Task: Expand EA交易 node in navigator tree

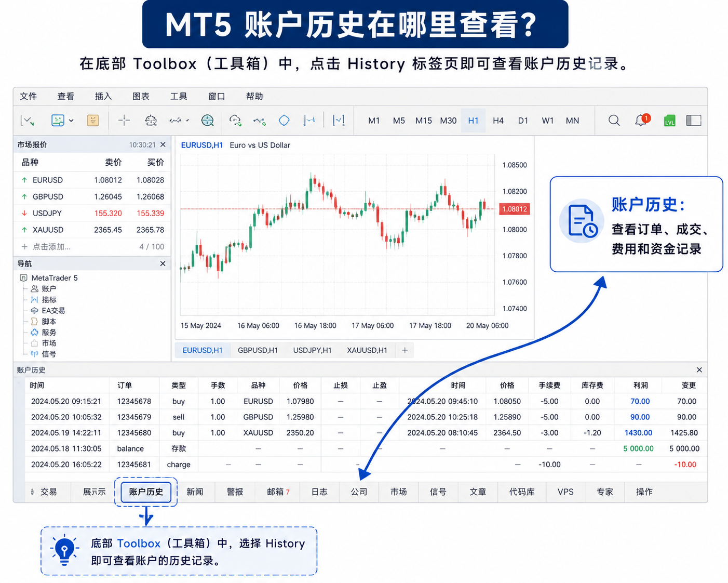Action: click(x=48, y=310)
